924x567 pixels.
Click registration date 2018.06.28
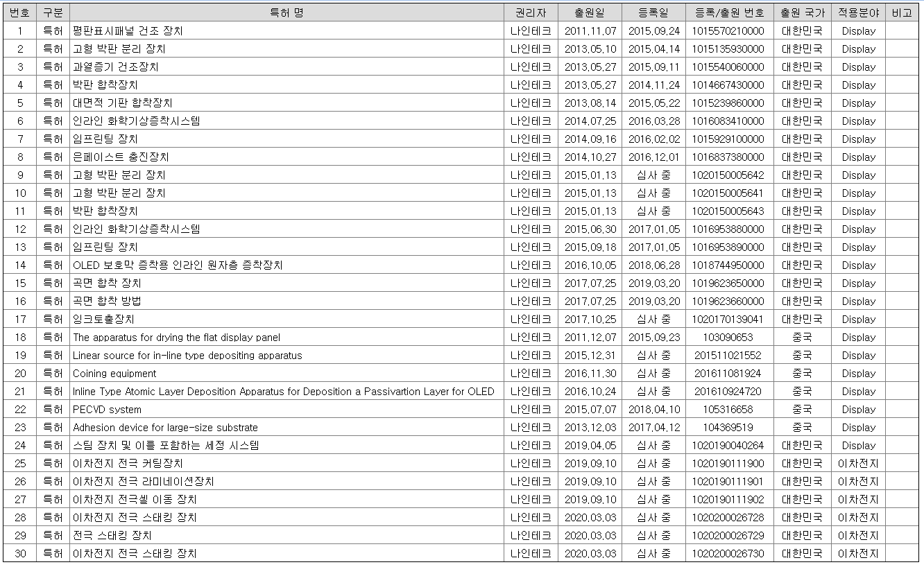coord(654,265)
